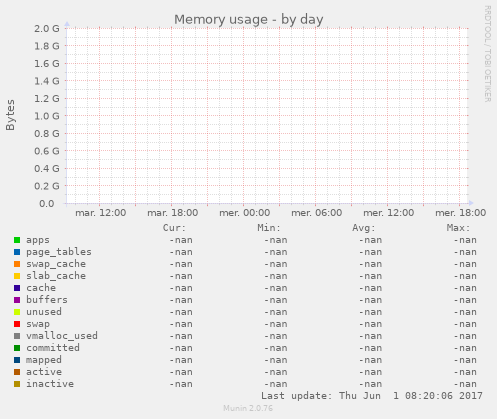Click the Avg: column header
The image size is (497, 419).
(x=364, y=228)
